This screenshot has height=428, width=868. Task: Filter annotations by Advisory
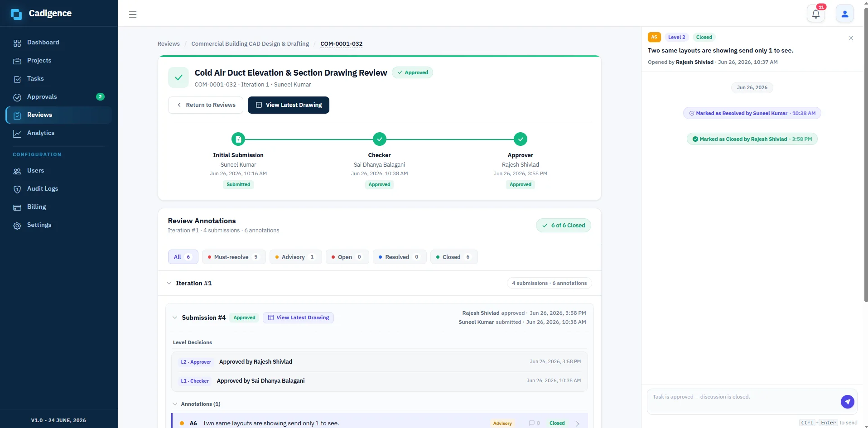(x=295, y=257)
